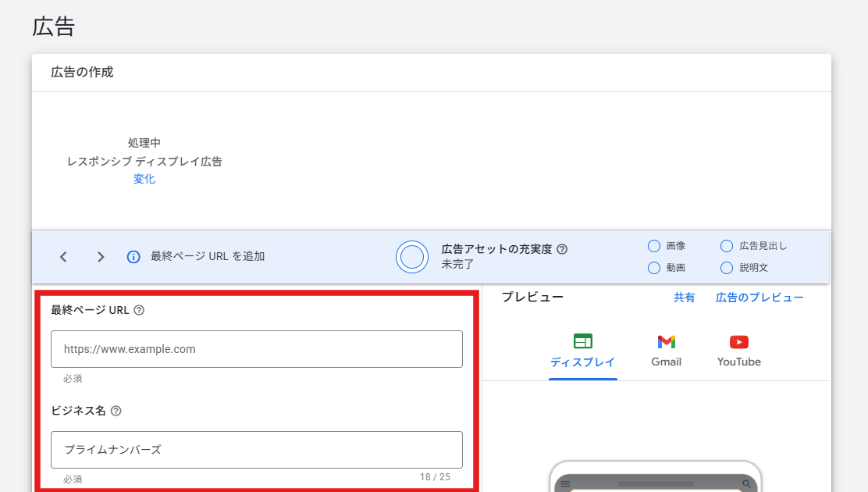Click the info icon beside 最終ページ URL を追加
868x492 pixels.
click(133, 257)
